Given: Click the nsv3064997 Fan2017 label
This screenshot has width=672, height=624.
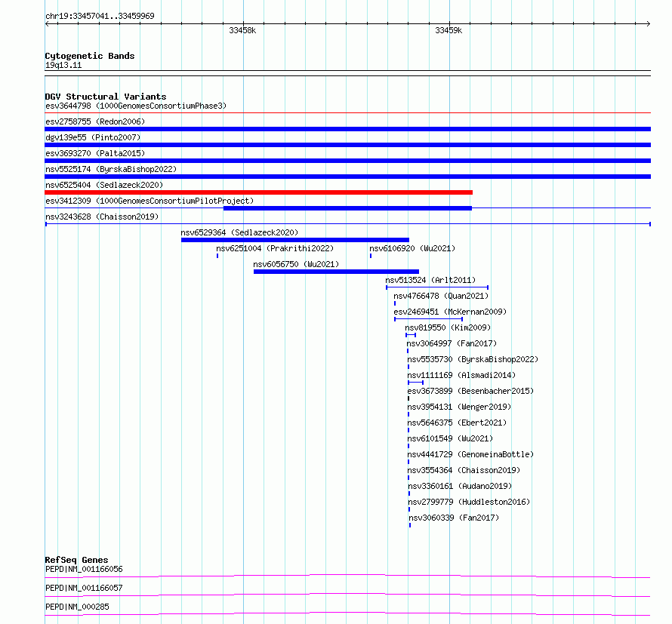Looking at the screenshot, I should 452,343.
